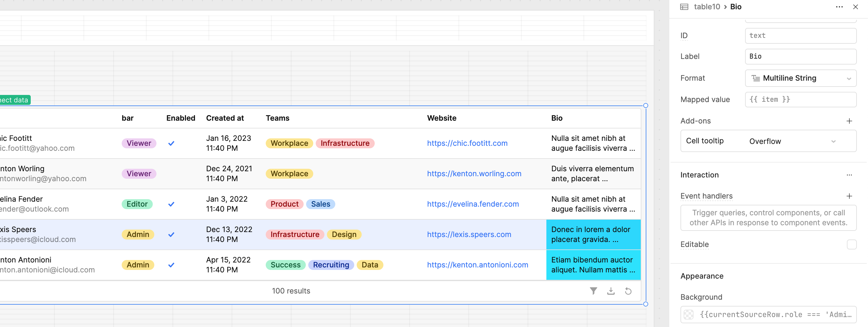Viewport: 868px width, 327px height.
Task: Click the Created at column header
Action: tap(225, 118)
